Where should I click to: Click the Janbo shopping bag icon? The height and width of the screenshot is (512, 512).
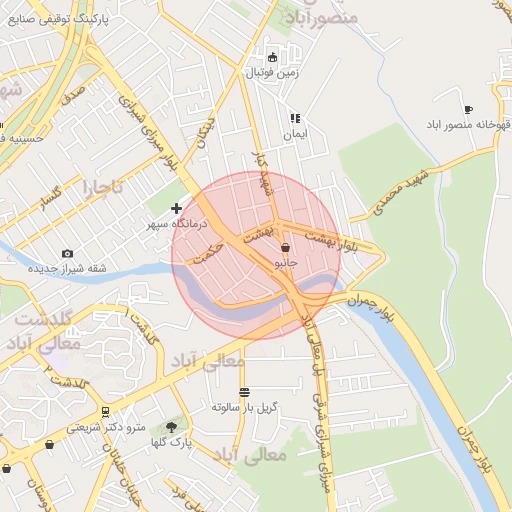point(285,248)
